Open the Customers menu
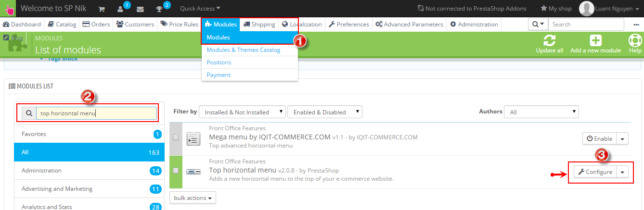Image resolution: width=644 pixels, height=210 pixels. click(x=135, y=24)
